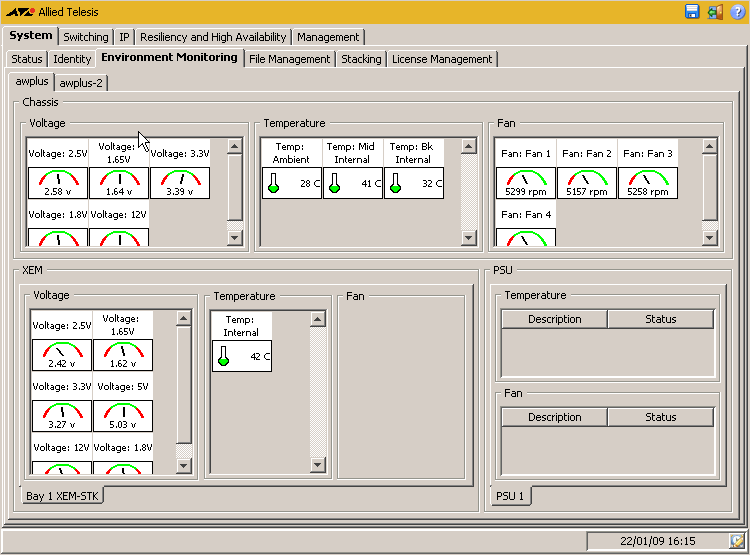
Task: Select the awplus-2 device tab
Action: [x=81, y=83]
